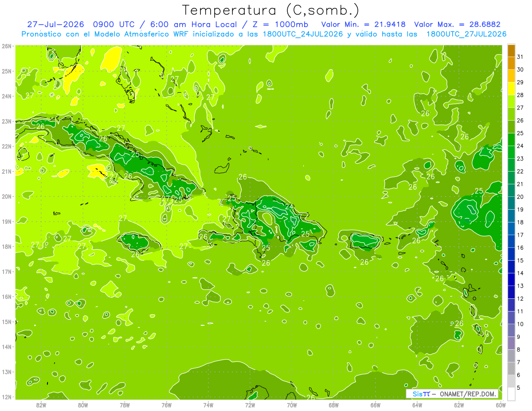532x411 pixels.
Task: Click the purple color-scale swatch between 8 and 9
Action: (511, 343)
